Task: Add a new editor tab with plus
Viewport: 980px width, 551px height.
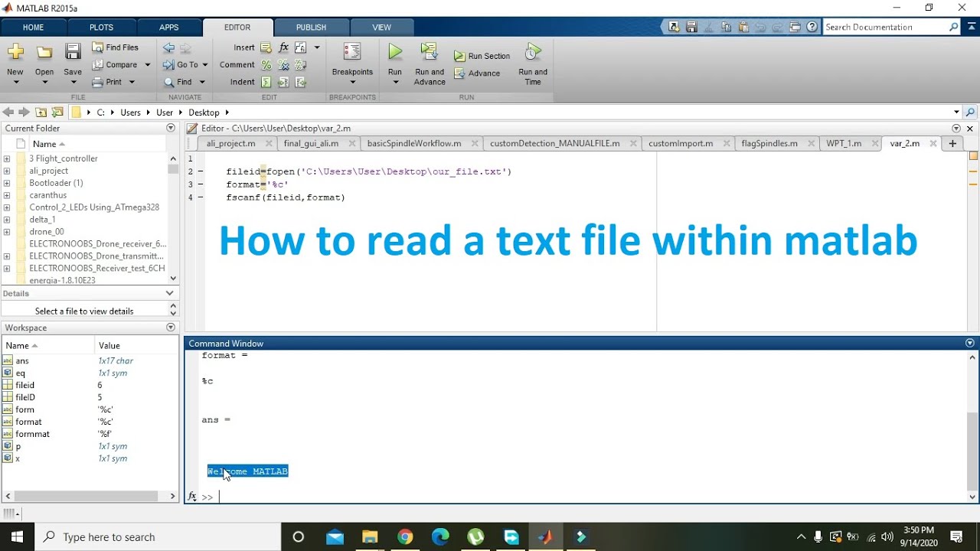Action: 952,143
